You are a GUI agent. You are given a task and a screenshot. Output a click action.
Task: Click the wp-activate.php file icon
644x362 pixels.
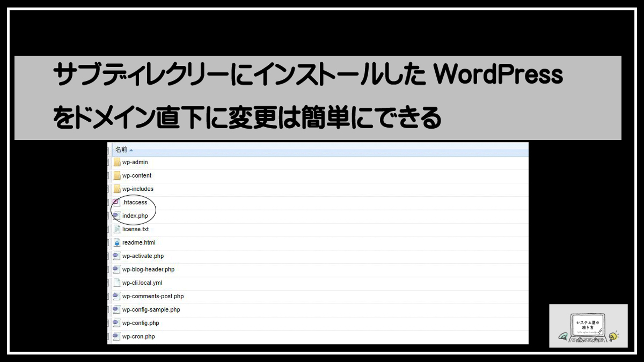click(116, 256)
